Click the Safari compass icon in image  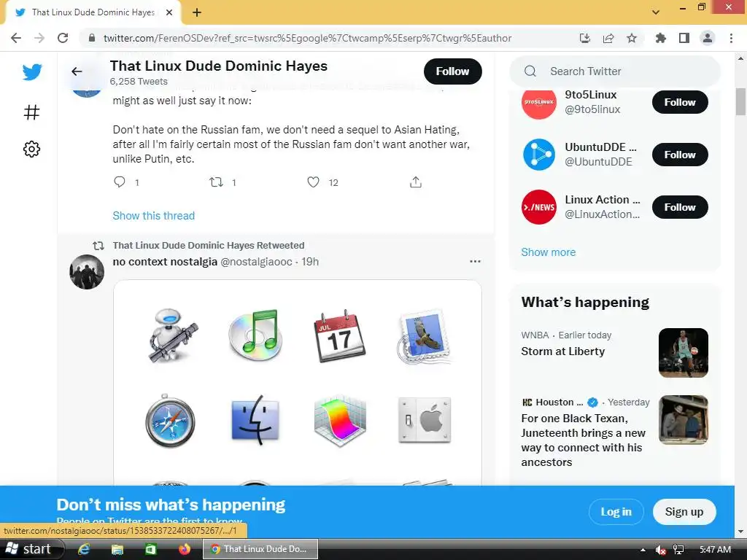[170, 421]
